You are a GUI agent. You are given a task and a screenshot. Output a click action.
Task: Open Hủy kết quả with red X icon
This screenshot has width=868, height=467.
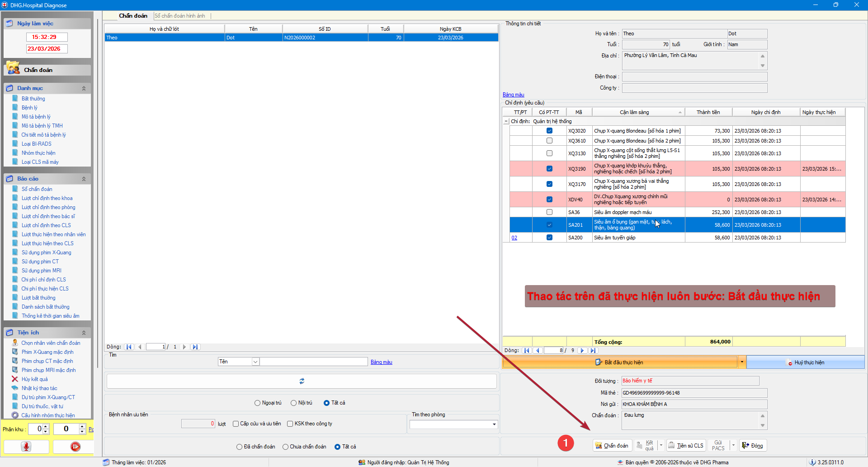tap(34, 379)
